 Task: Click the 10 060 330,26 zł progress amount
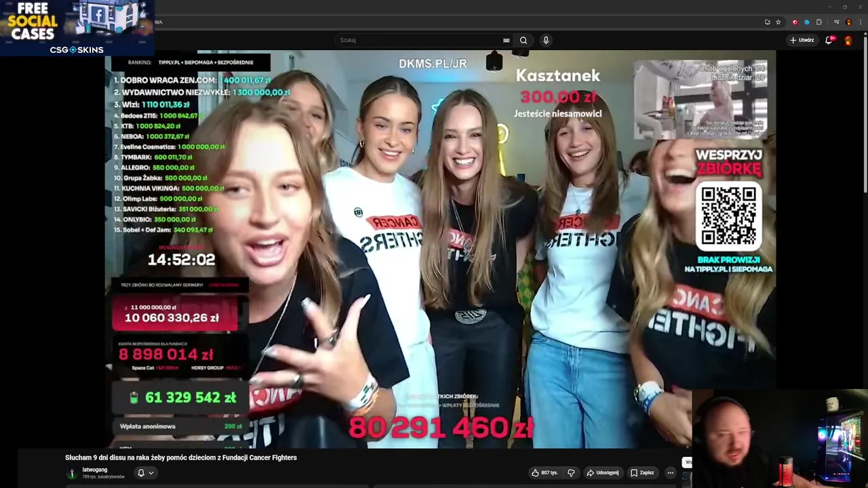click(172, 318)
